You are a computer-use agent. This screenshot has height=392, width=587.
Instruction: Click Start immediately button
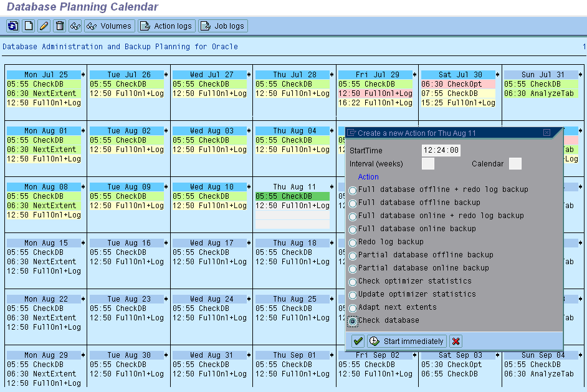[x=407, y=341]
